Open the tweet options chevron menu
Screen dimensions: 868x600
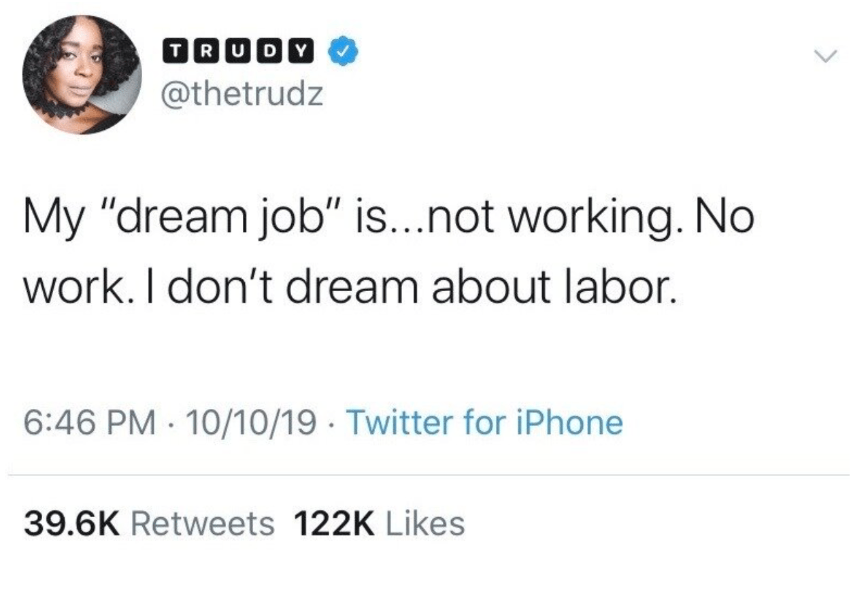pos(823,56)
